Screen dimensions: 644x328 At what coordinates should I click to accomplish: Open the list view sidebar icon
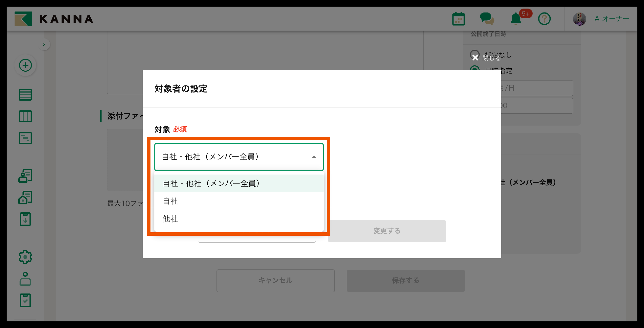pyautogui.click(x=25, y=95)
